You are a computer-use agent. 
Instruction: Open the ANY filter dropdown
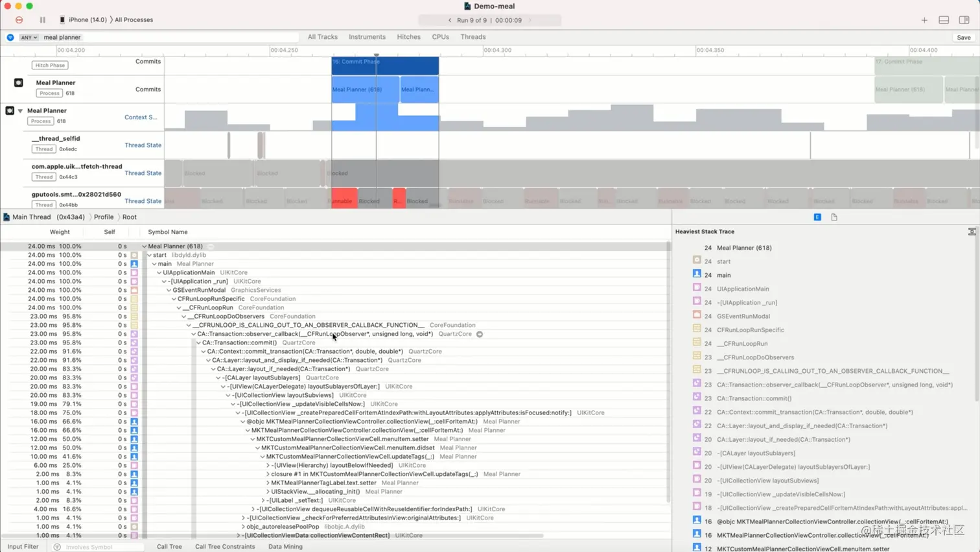(29, 38)
